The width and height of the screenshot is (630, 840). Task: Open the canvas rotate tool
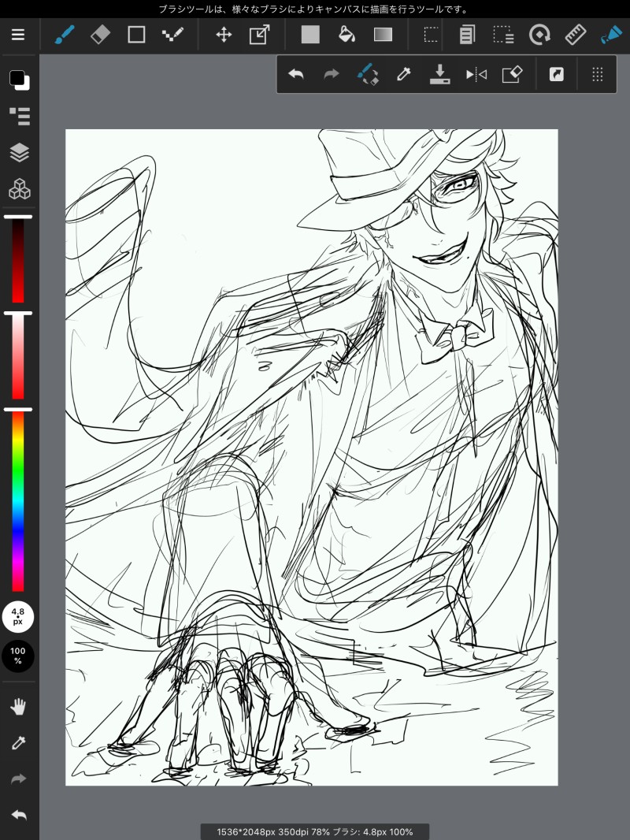point(539,35)
